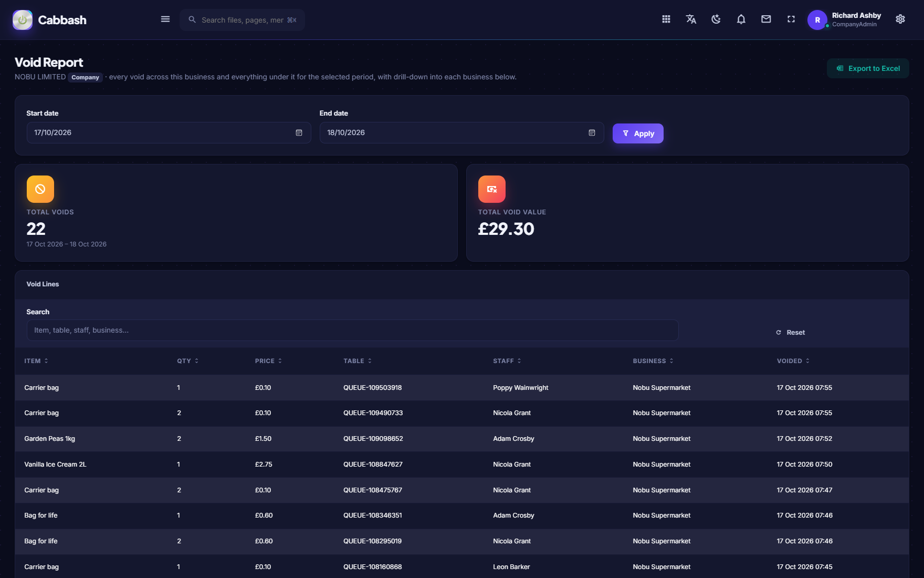Open the End date calendar picker
This screenshot has width=924, height=578.
pos(592,133)
